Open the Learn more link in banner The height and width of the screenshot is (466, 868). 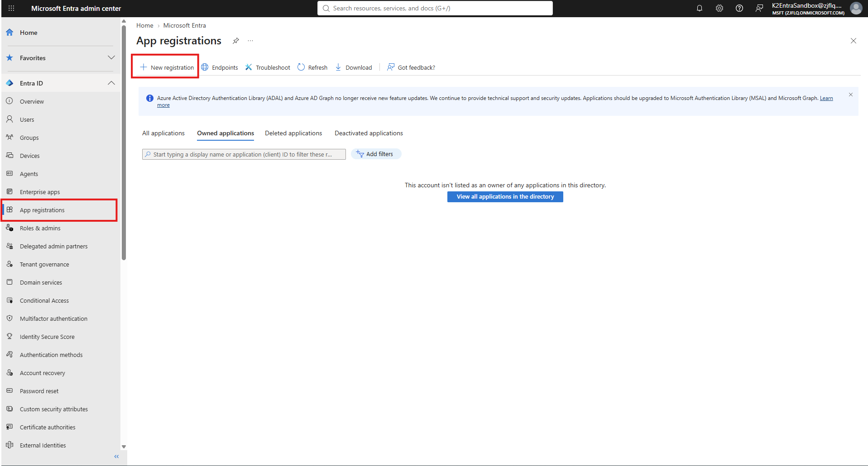(x=826, y=98)
